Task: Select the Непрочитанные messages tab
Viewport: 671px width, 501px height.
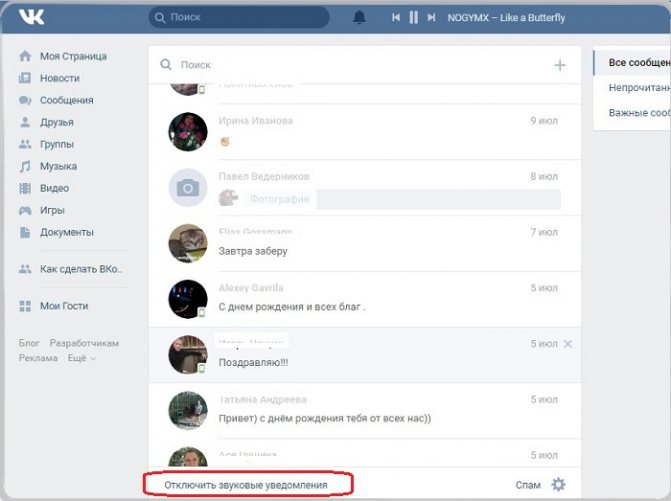Action: pos(638,88)
